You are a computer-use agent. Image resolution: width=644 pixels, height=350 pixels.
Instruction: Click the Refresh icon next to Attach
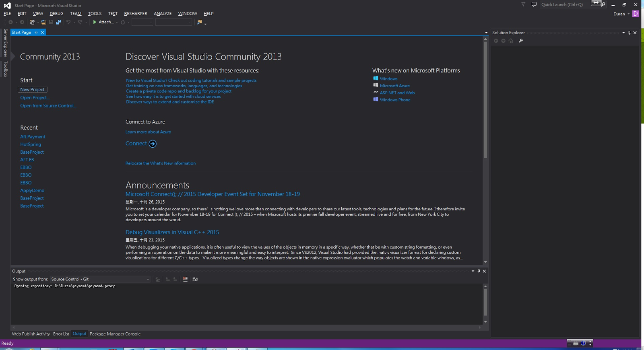(123, 22)
